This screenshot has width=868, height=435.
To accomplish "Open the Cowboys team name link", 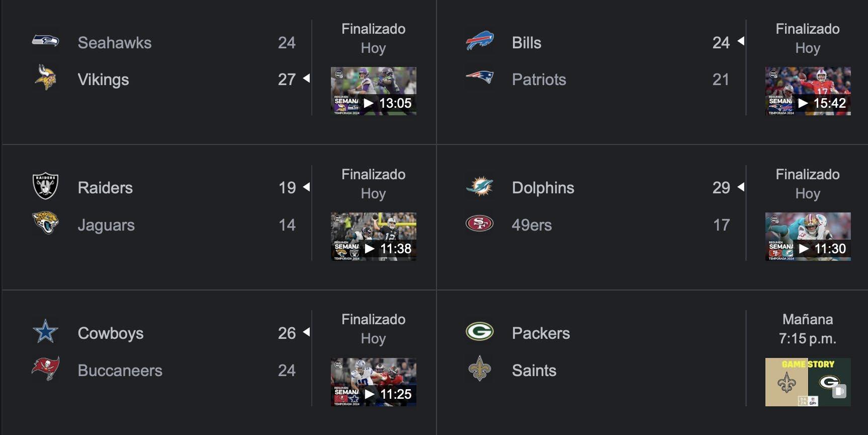I will 111,333.
